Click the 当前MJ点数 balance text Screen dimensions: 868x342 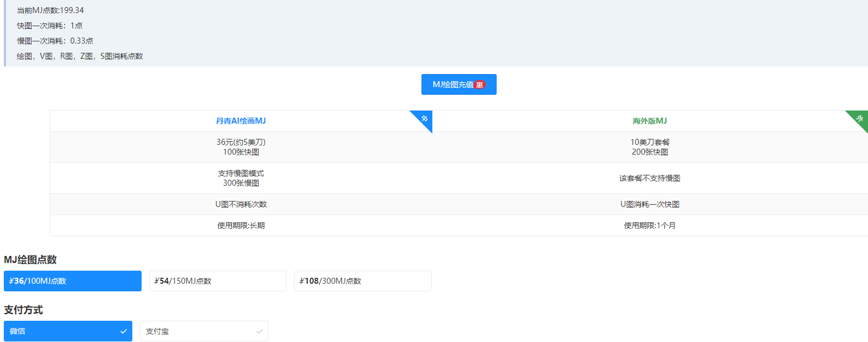pos(50,10)
